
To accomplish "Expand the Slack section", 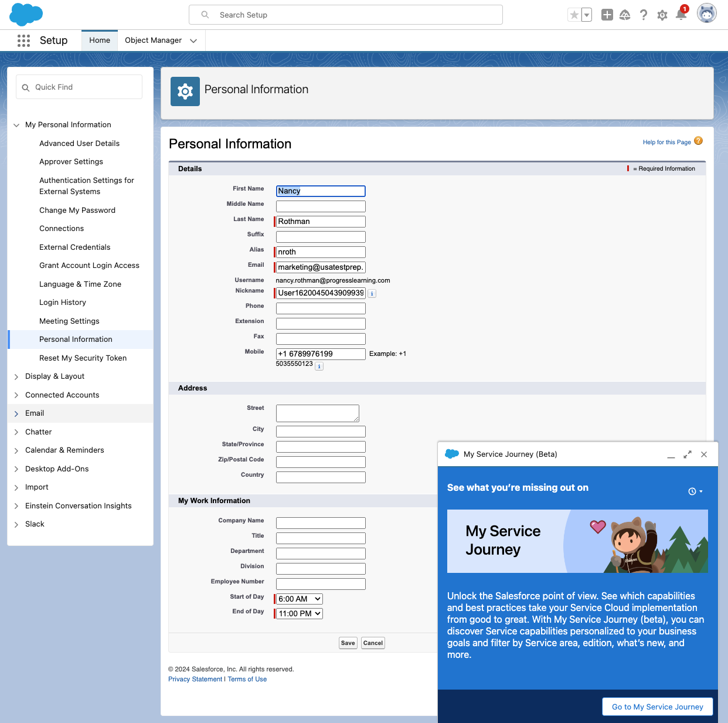I will 16,524.
